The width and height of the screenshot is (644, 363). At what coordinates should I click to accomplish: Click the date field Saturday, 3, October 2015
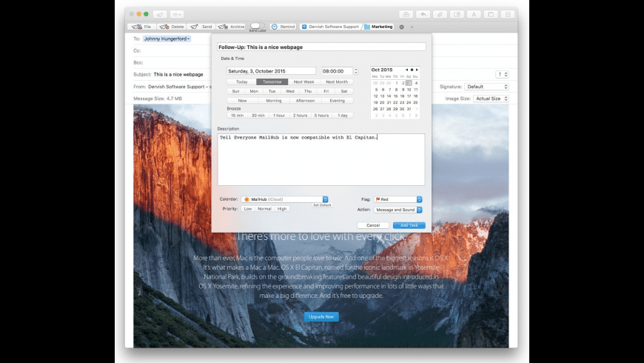point(271,71)
